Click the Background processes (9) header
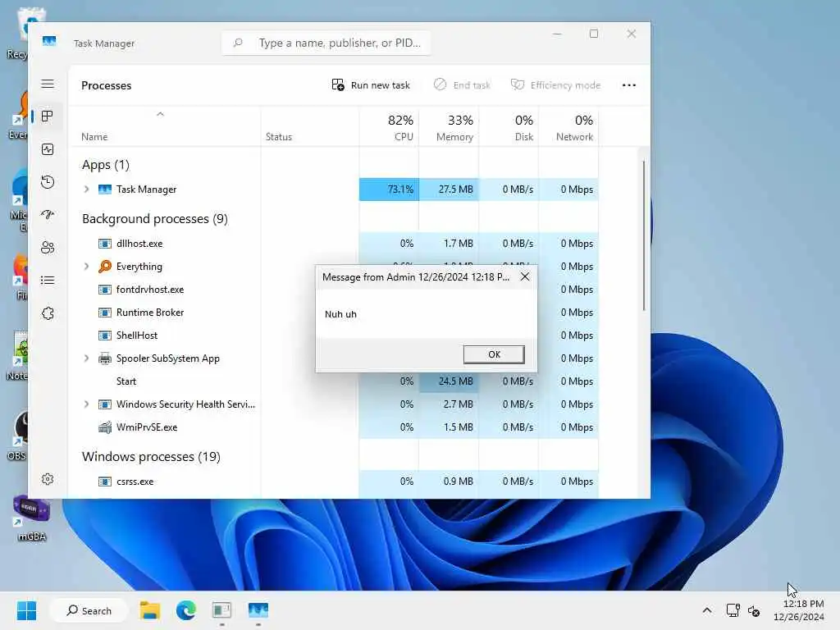Viewport: 840px width, 630px height. coord(155,219)
